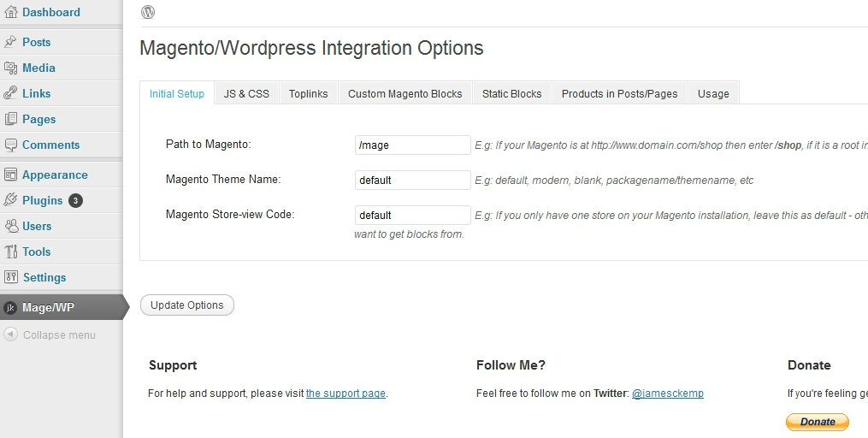Click the Tools icon in sidebar
The image size is (868, 438).
click(10, 252)
